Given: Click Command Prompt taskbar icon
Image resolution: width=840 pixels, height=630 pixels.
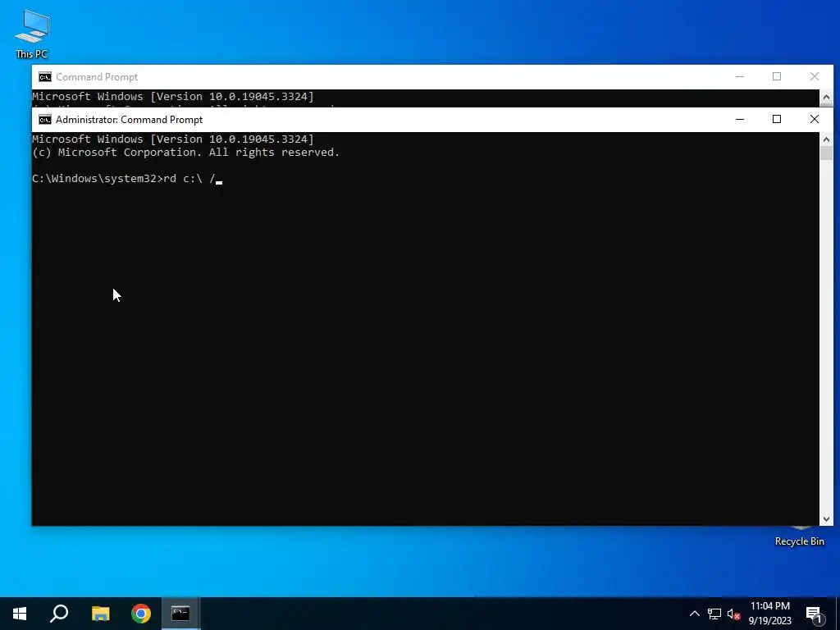Looking at the screenshot, I should (x=180, y=614).
